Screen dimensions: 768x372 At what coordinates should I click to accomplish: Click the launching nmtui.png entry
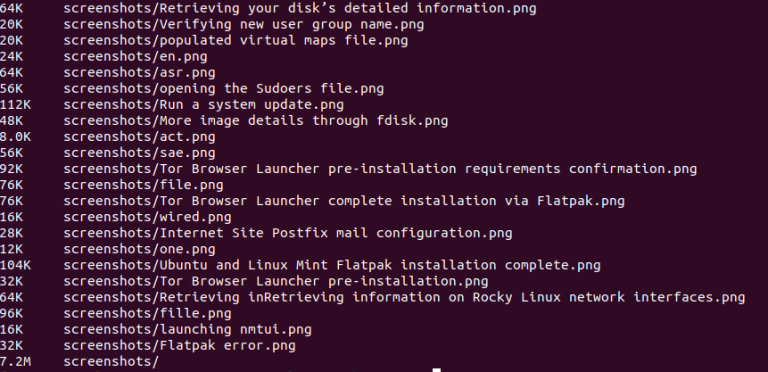(x=187, y=330)
